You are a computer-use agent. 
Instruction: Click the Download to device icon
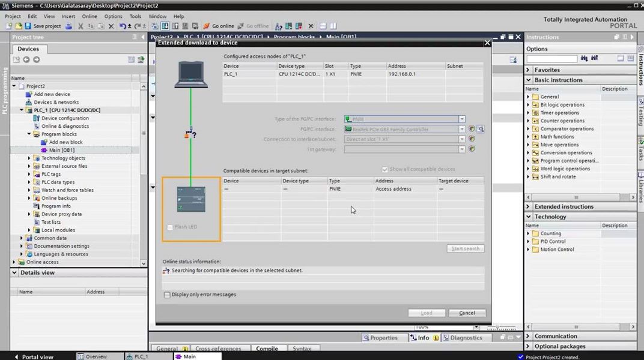(165, 26)
